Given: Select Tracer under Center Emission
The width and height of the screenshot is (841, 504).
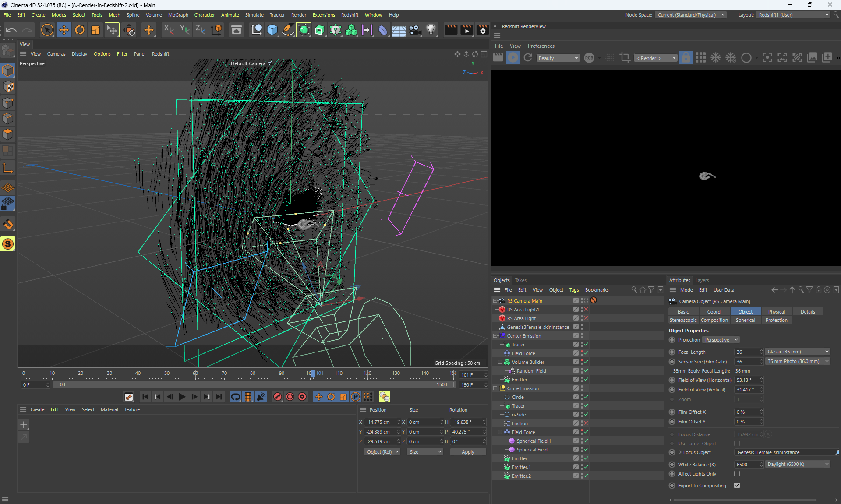Looking at the screenshot, I should [518, 345].
